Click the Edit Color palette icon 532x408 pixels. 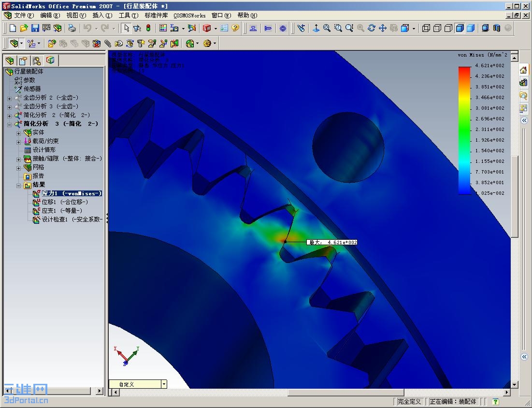(x=163, y=28)
